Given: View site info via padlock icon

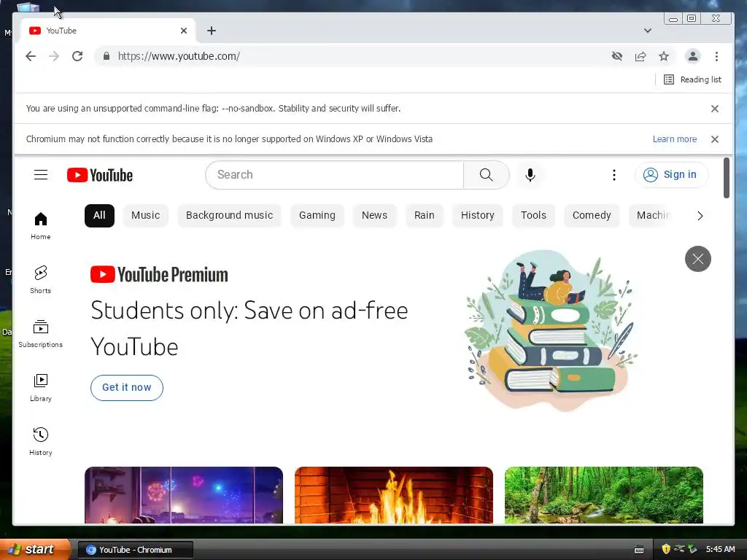Looking at the screenshot, I should pos(107,56).
